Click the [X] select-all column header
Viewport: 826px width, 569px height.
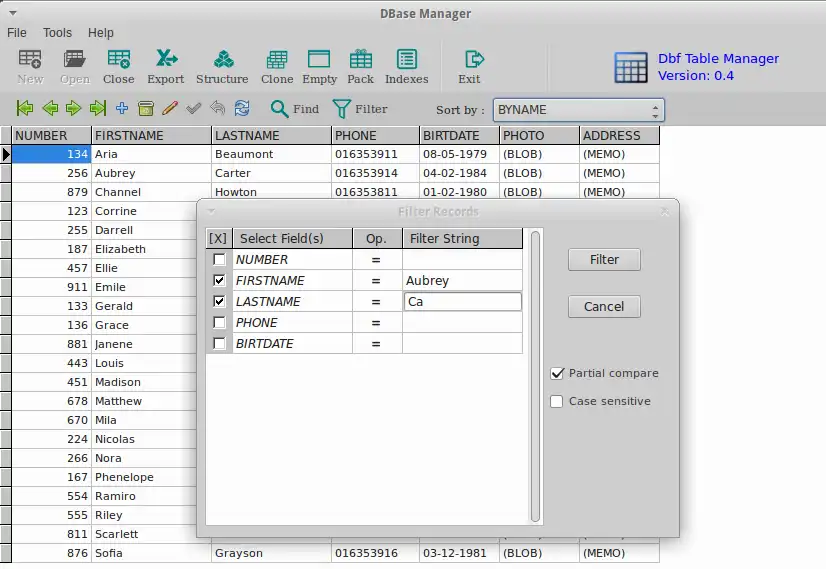click(218, 239)
